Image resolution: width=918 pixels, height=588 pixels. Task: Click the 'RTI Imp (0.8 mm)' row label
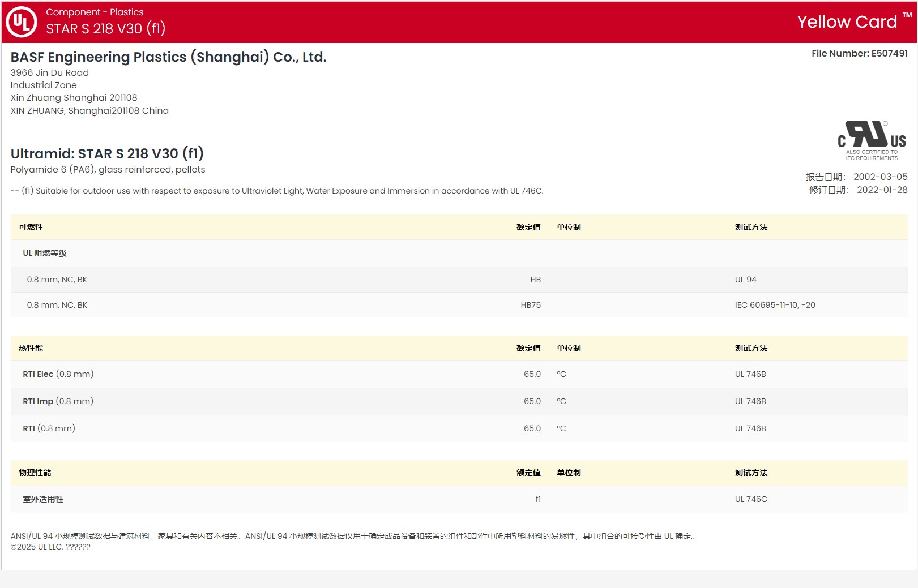pos(58,401)
